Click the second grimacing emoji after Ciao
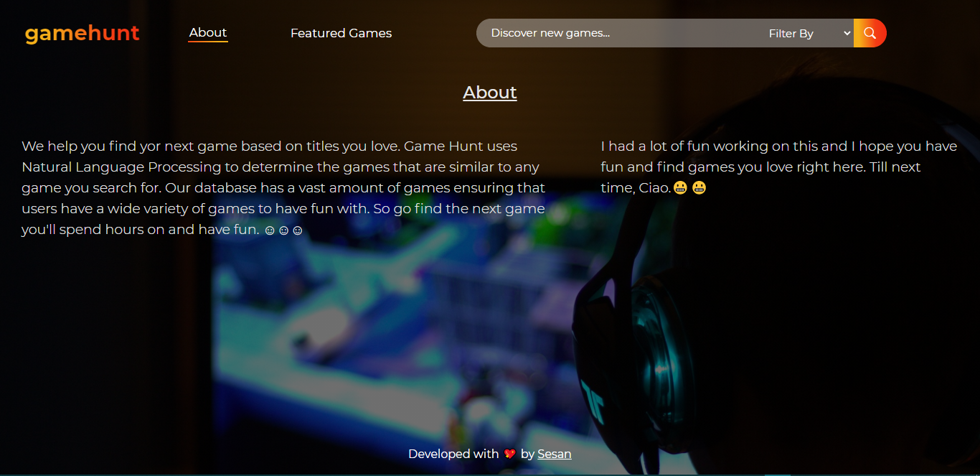The width and height of the screenshot is (980, 476). point(699,188)
